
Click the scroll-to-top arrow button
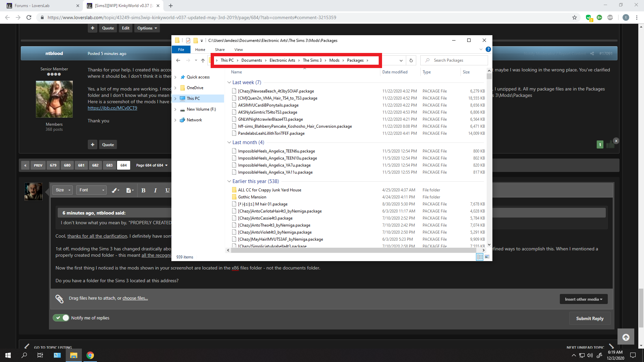point(626,337)
